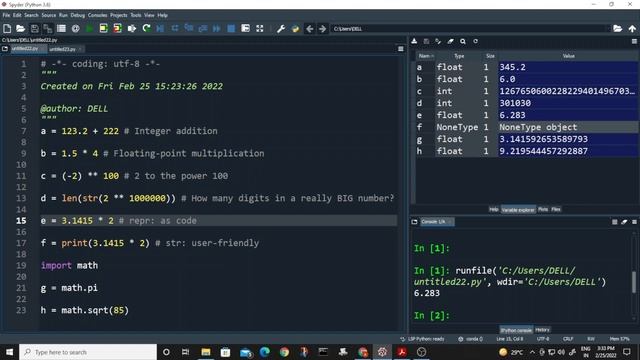Screen dimensions: 640x360
Task: Click the debug step-return icon
Action: pos(203,29)
